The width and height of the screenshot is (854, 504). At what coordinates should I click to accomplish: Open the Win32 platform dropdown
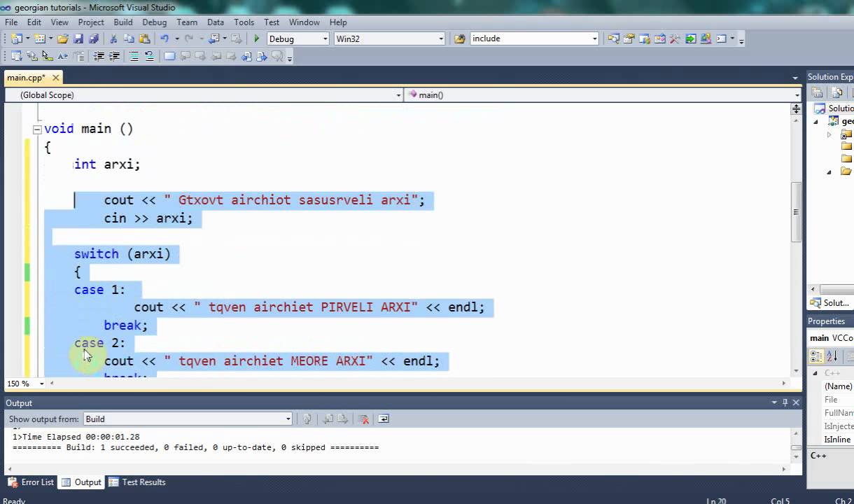441,38
